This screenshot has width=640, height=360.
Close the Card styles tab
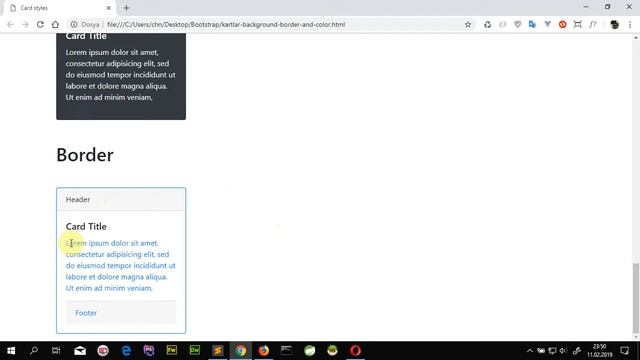tap(109, 8)
